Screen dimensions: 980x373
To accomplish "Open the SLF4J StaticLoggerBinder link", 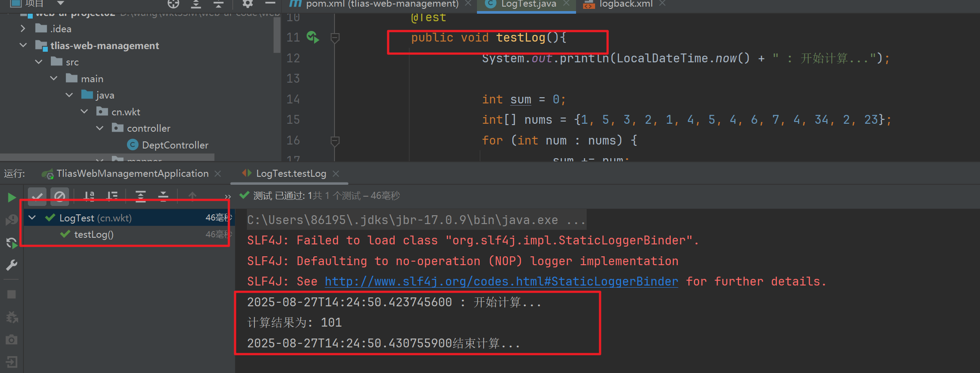I will pyautogui.click(x=501, y=282).
